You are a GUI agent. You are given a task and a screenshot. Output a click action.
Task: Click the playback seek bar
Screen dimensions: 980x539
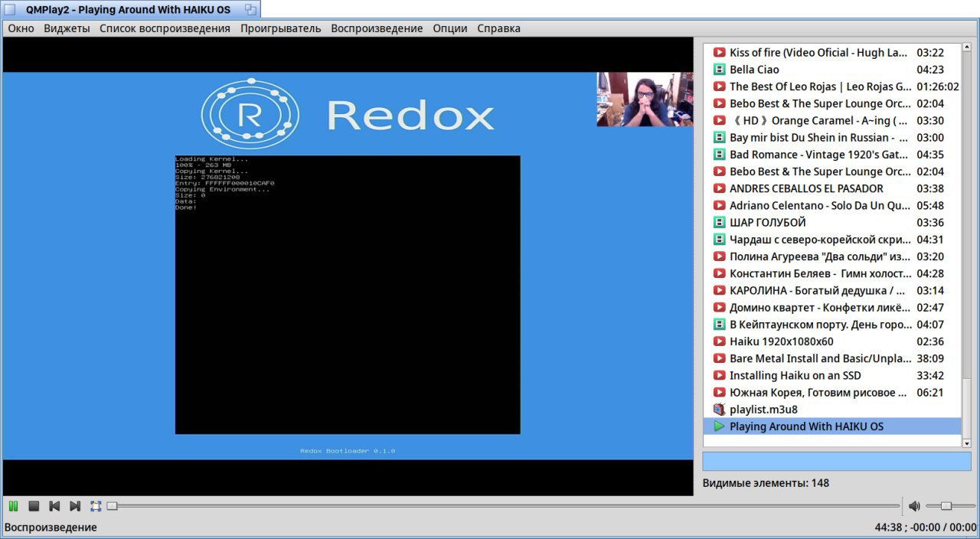[x=504, y=506]
